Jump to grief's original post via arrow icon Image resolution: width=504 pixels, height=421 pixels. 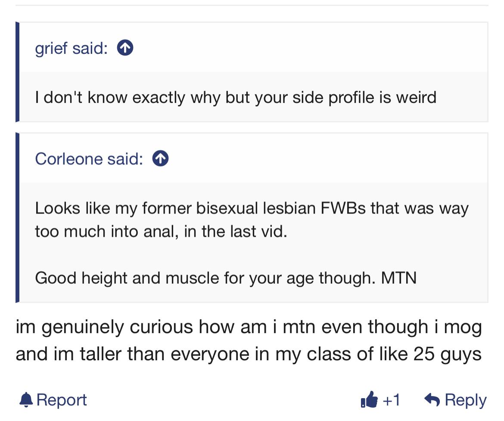click(x=125, y=48)
